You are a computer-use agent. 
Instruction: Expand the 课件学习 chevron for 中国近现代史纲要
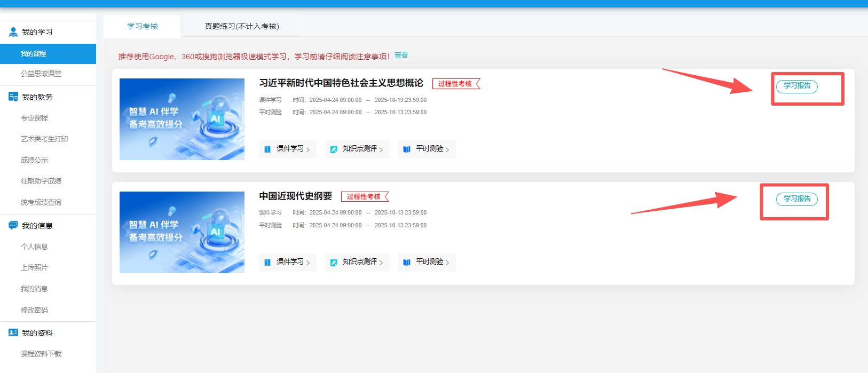point(308,263)
